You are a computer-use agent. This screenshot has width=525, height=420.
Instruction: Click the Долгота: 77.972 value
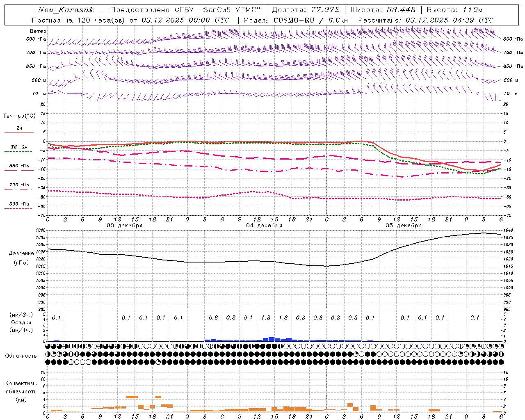[306, 10]
